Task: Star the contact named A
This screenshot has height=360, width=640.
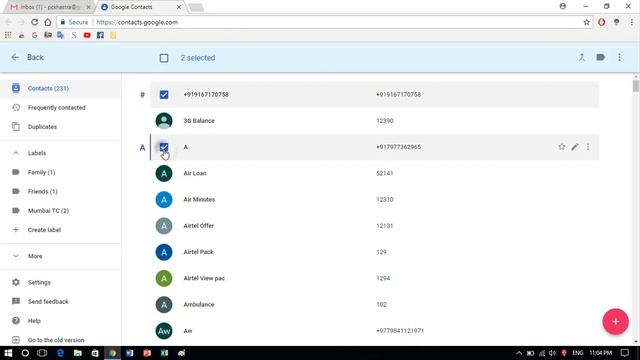Action: point(562,147)
